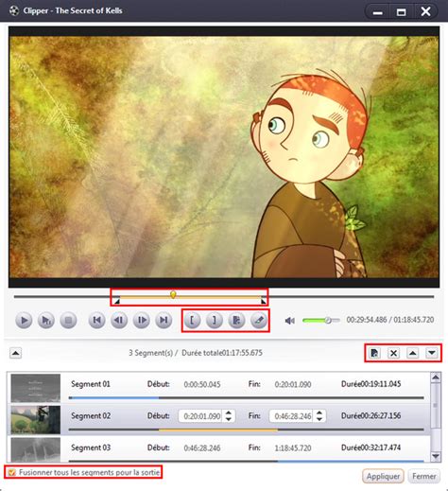Click the Segment 02 orange range bar
Image resolution: width=448 pixels, height=491 pixels.
[x=218, y=430]
